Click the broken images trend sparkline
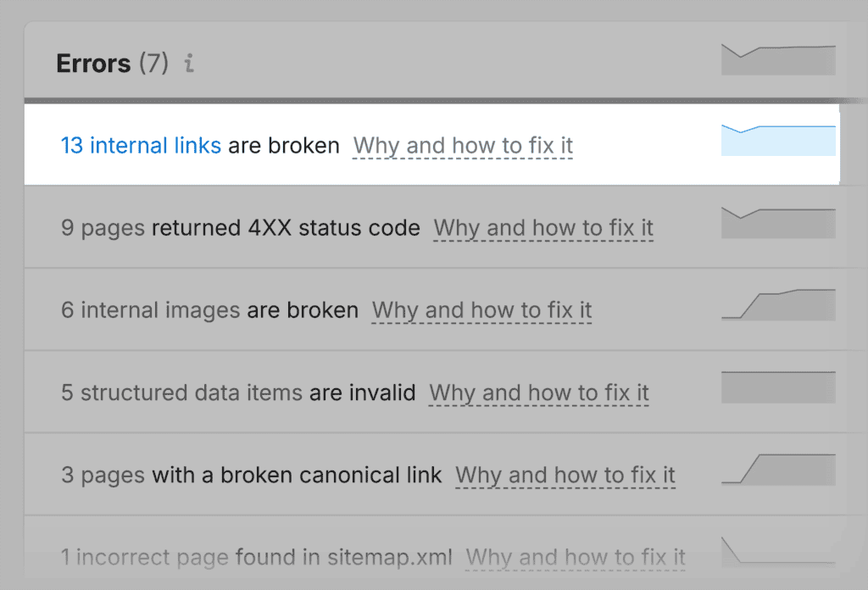Screen dimensions: 868x590 pos(778,304)
